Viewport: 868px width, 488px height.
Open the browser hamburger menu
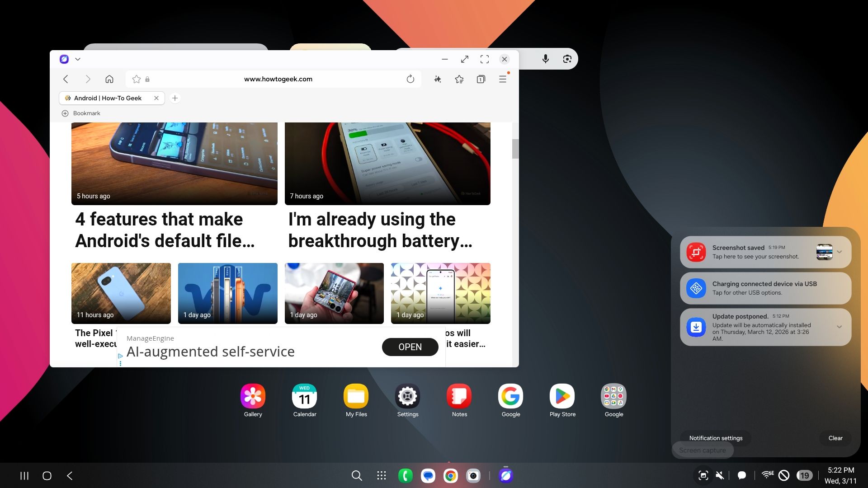[503, 79]
